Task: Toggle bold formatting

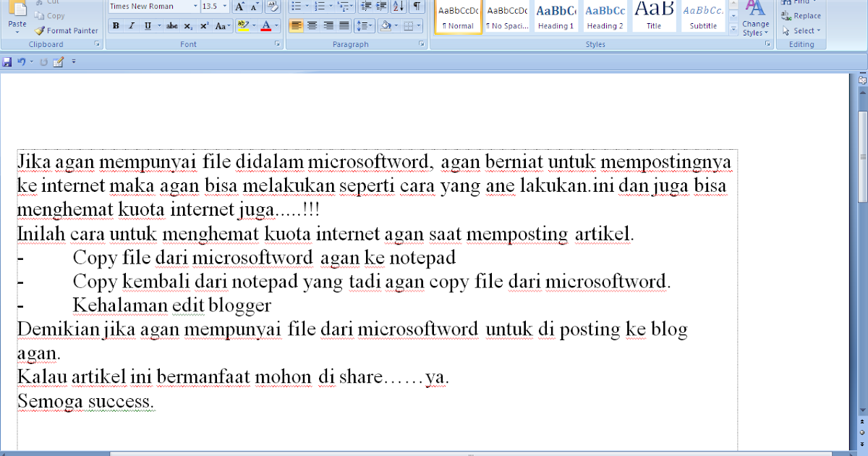Action: [116, 25]
